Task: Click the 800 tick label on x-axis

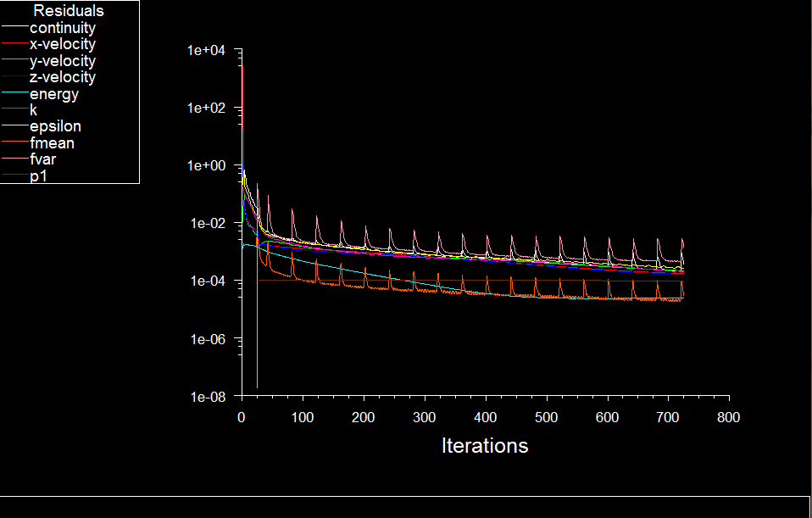Action: coord(728,417)
